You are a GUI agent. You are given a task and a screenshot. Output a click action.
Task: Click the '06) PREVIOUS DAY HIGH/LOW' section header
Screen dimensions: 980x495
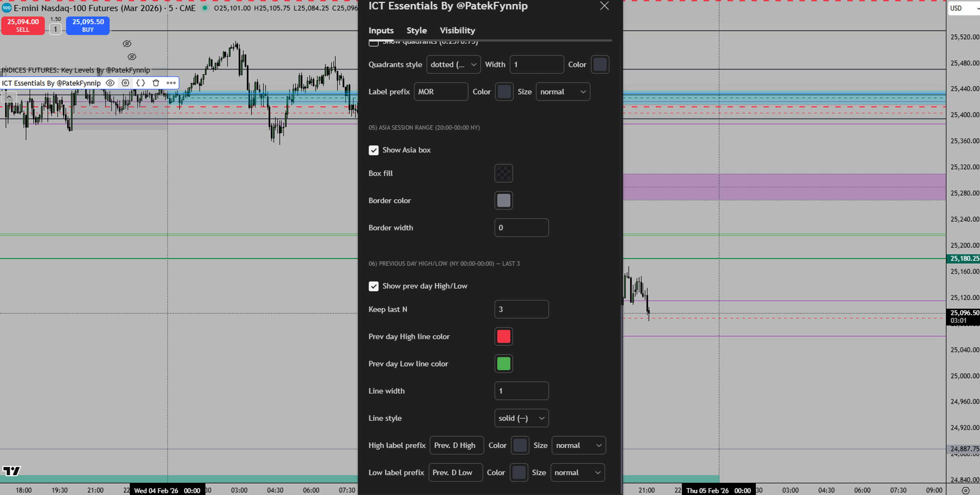(x=444, y=264)
